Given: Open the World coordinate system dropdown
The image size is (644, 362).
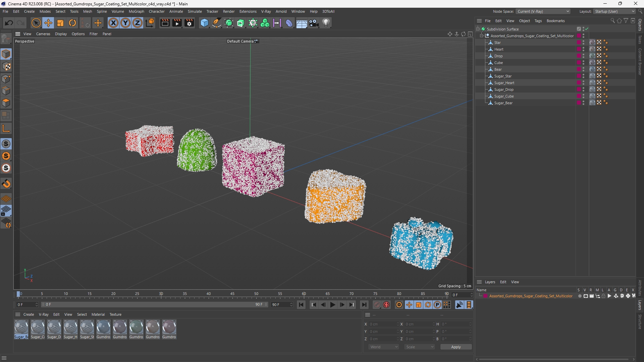Looking at the screenshot, I should click(x=383, y=347).
